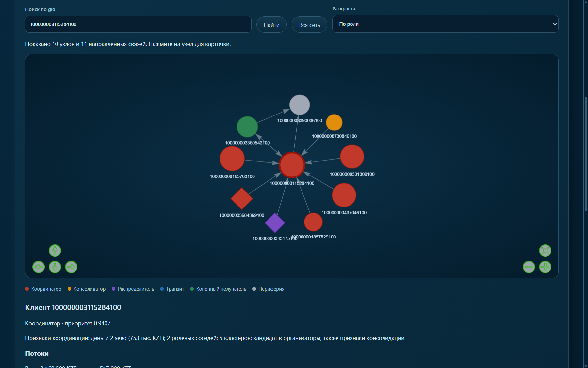Image resolution: width=588 pixels, height=368 pixels.
Task: Select purple diamond node 100000000343175100
Action: tap(275, 223)
